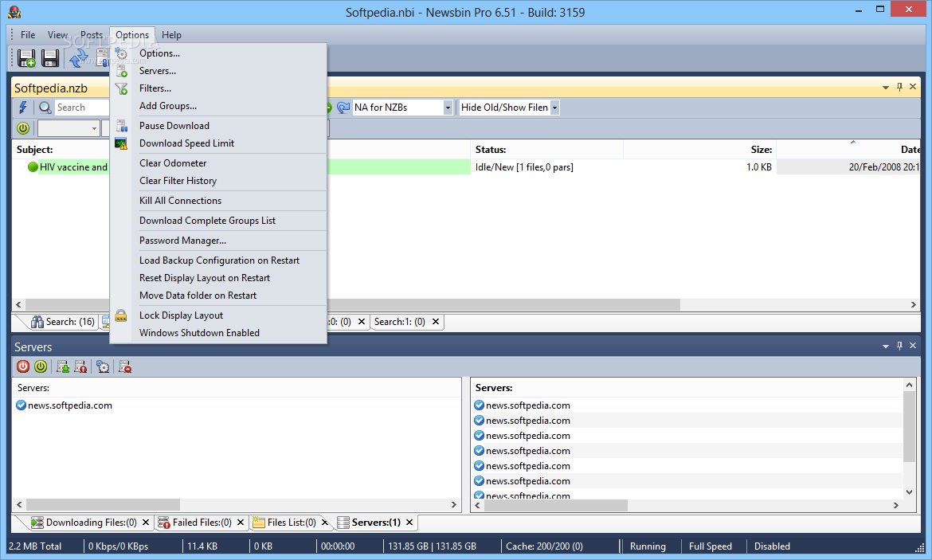
Task: Click the green power icon below search
Action: tap(23, 127)
